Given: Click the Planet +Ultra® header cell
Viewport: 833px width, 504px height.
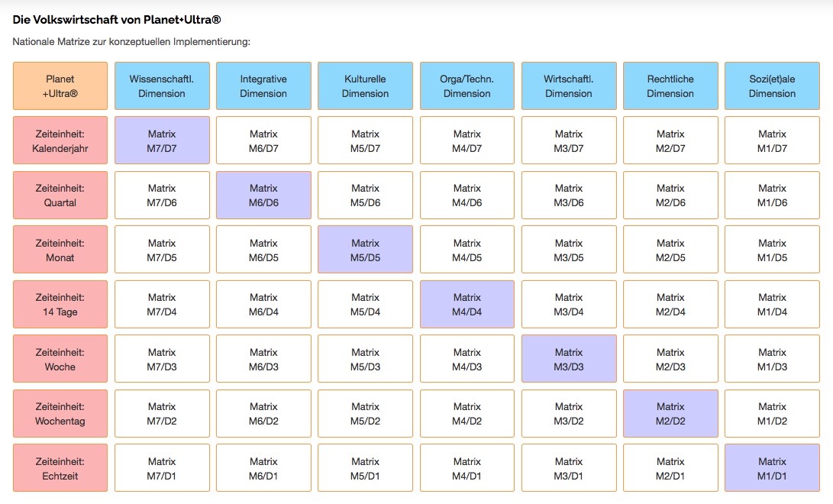Looking at the screenshot, I should click(60, 86).
